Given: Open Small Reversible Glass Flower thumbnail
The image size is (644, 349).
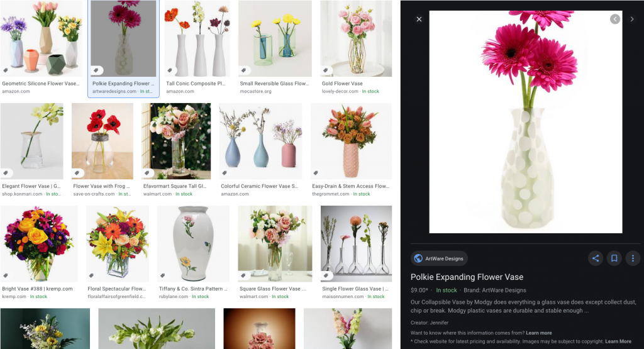Looking at the screenshot, I should pyautogui.click(x=275, y=38).
